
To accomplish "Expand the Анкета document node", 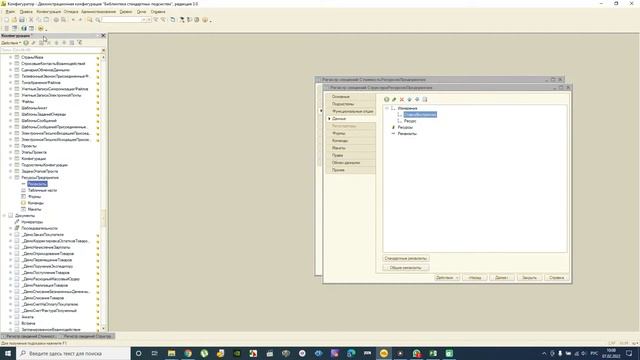I will coord(11,317).
